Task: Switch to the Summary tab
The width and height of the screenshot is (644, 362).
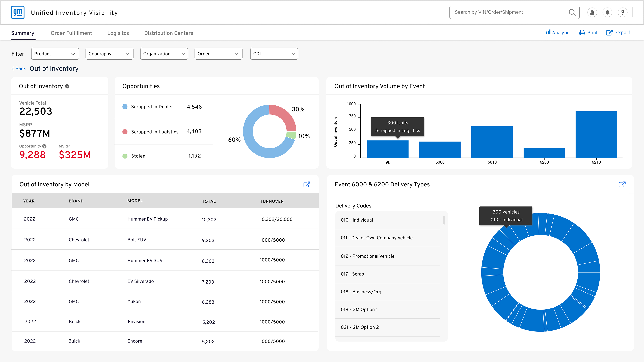Action: pyautogui.click(x=23, y=33)
